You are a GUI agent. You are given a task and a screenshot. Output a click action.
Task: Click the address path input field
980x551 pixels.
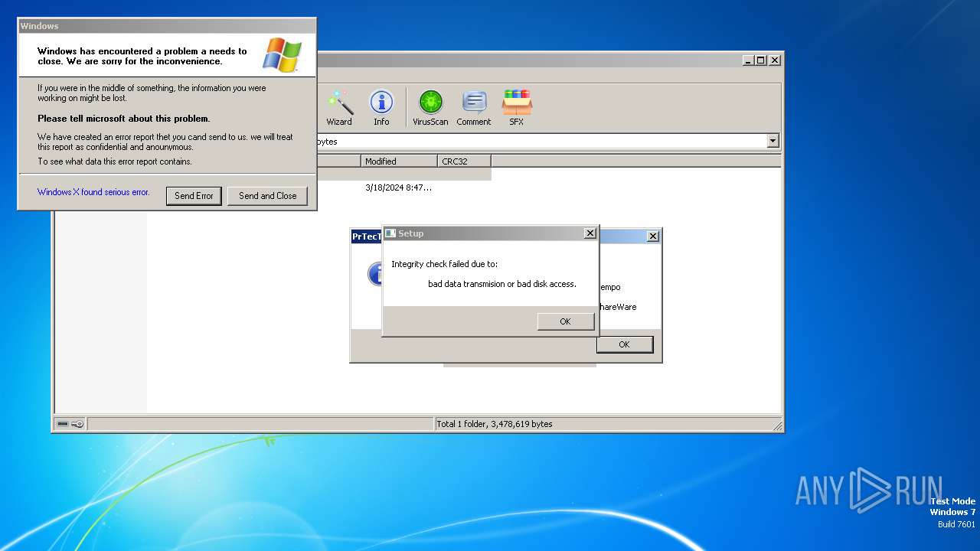coord(540,141)
